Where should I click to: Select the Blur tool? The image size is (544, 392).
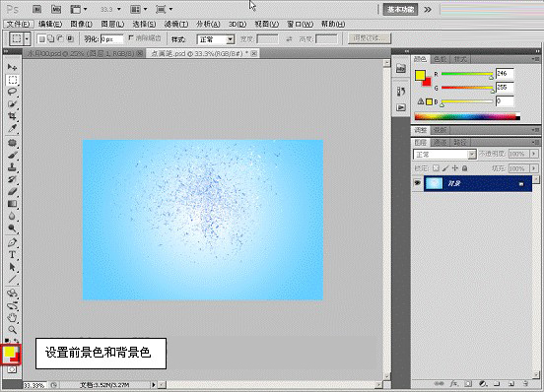pyautogui.click(x=12, y=216)
